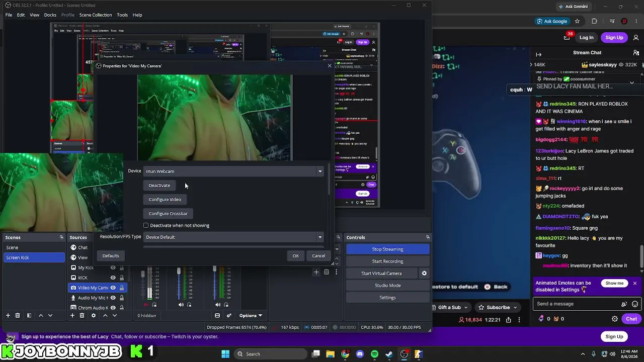Open Steam from taskbar
The width and height of the screenshot is (644, 362).
click(x=389, y=354)
